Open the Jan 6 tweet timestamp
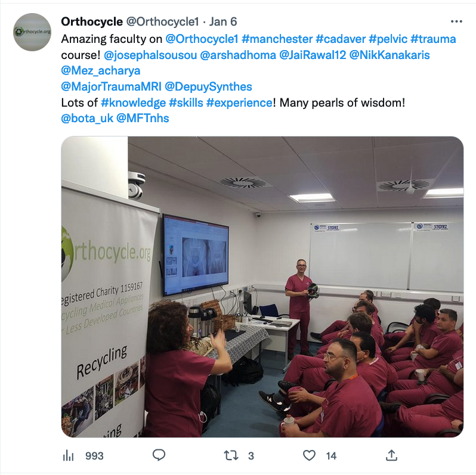Image resolution: width=476 pixels, height=475 pixels. 223,21
